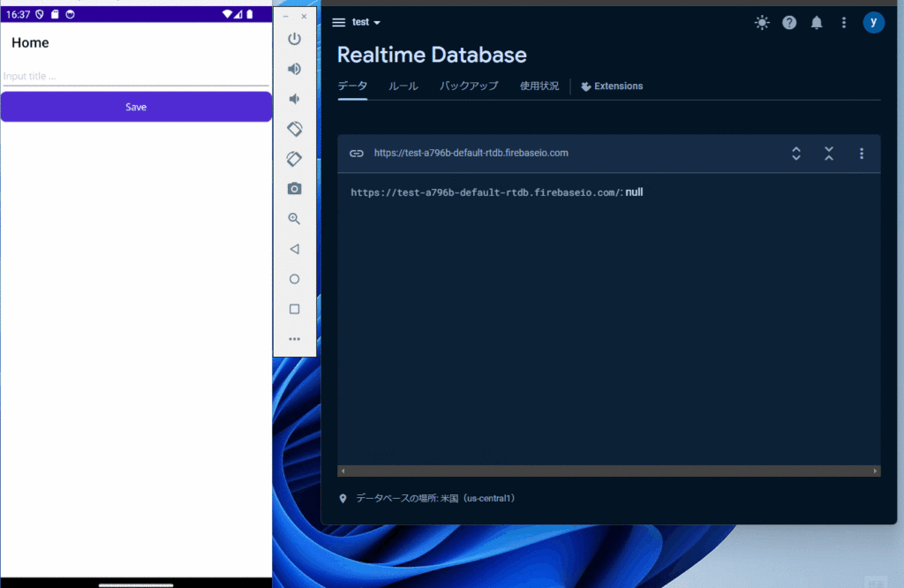Take a screenshot with the camera icon
The width and height of the screenshot is (904, 588).
click(x=295, y=189)
